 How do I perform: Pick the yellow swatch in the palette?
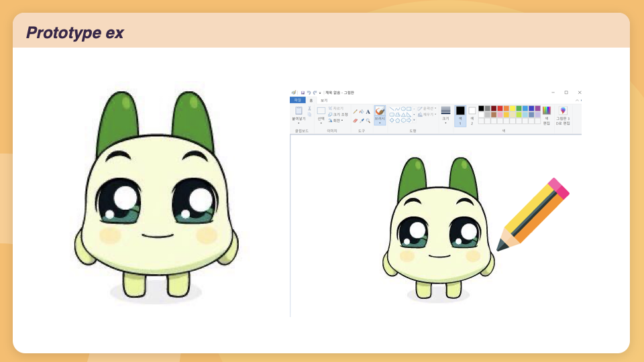coord(513,109)
